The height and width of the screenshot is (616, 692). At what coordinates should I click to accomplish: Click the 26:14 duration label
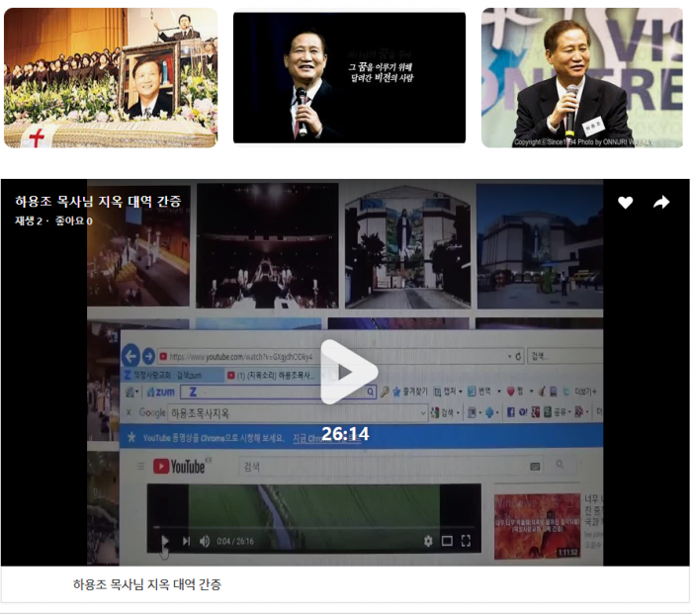tap(345, 434)
